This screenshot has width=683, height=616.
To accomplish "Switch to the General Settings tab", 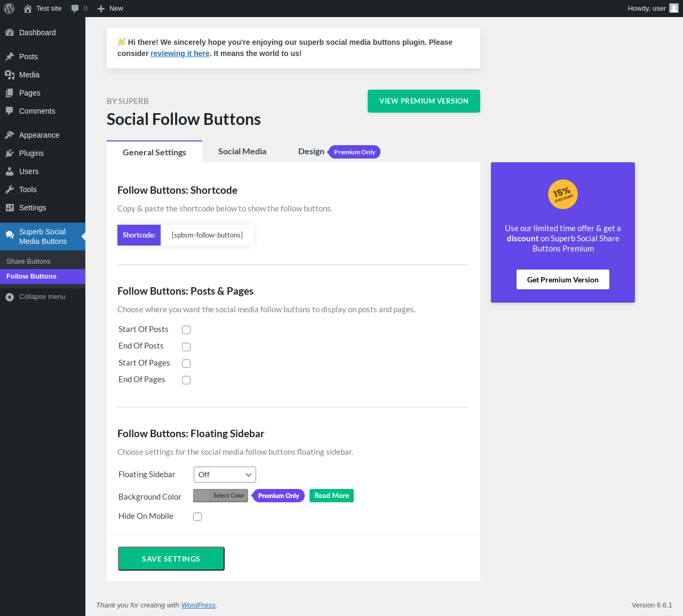I will pos(154,152).
